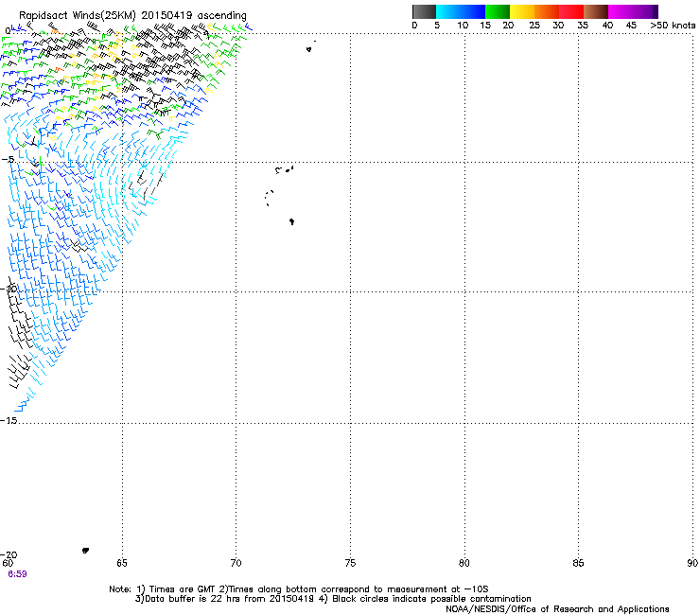Viewport: 700px width, 615px height.
Task: Click the yellow 20-25 knots color segment
Action: pos(522,11)
